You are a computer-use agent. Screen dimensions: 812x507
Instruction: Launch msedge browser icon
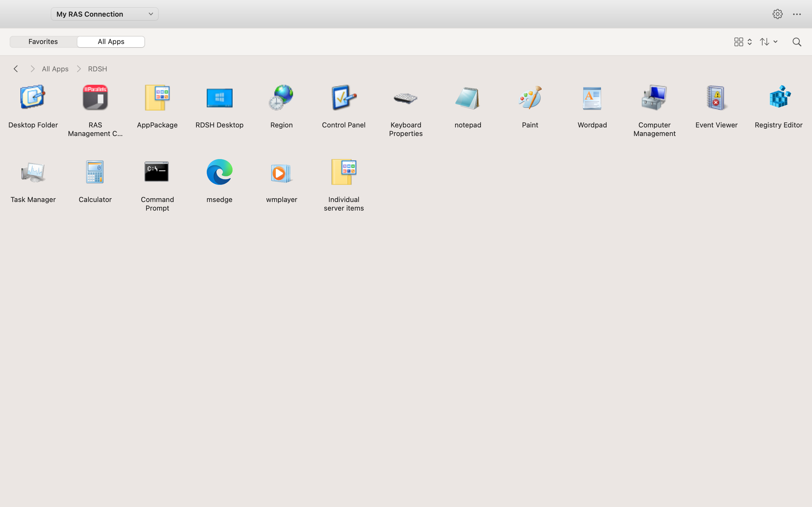(219, 172)
